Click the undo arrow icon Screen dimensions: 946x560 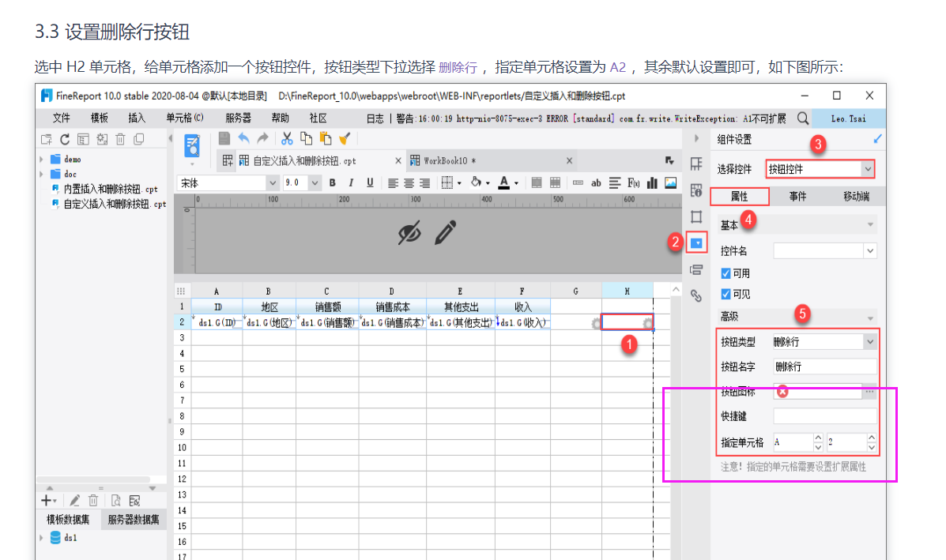243,138
